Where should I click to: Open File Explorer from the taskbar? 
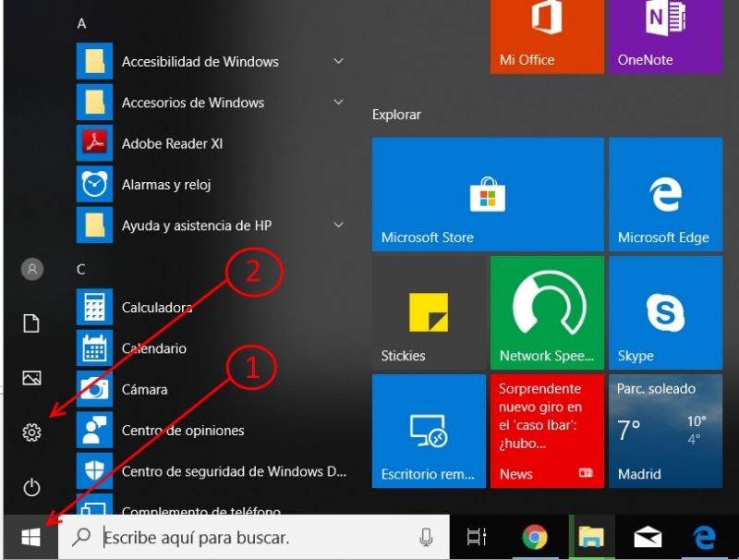pyautogui.click(x=591, y=537)
